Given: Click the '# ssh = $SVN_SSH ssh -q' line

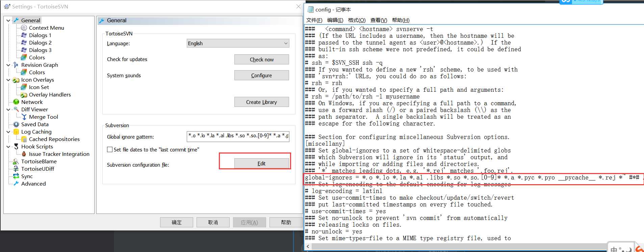Looking at the screenshot, I should (344, 63).
